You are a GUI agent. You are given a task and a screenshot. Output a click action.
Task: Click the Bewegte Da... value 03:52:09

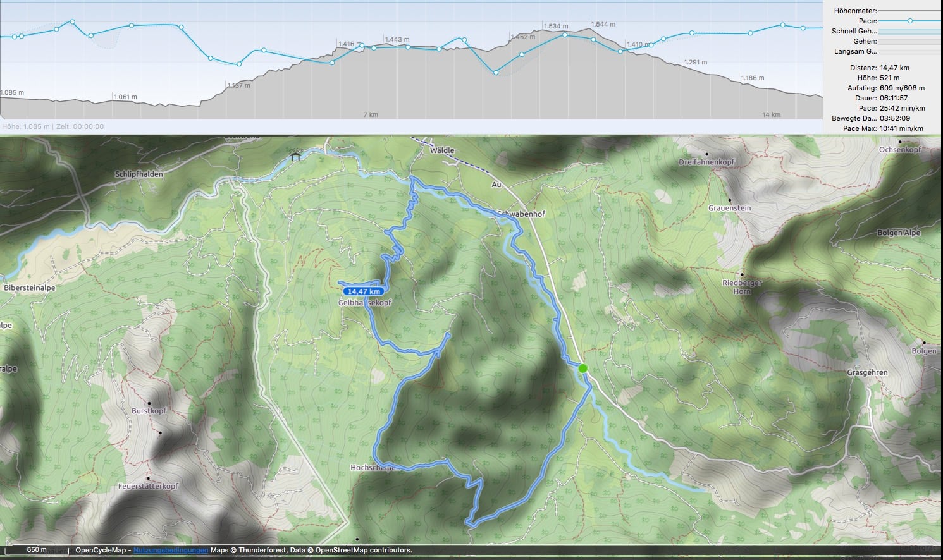pos(894,118)
